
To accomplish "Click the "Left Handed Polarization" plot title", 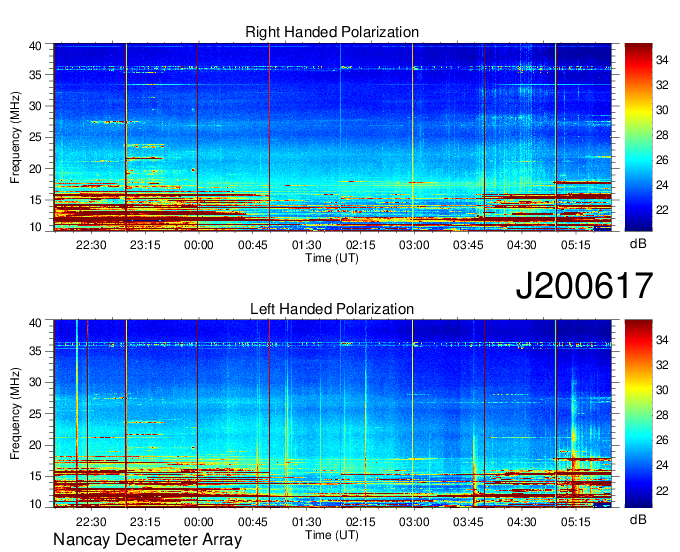I will 332,309.
